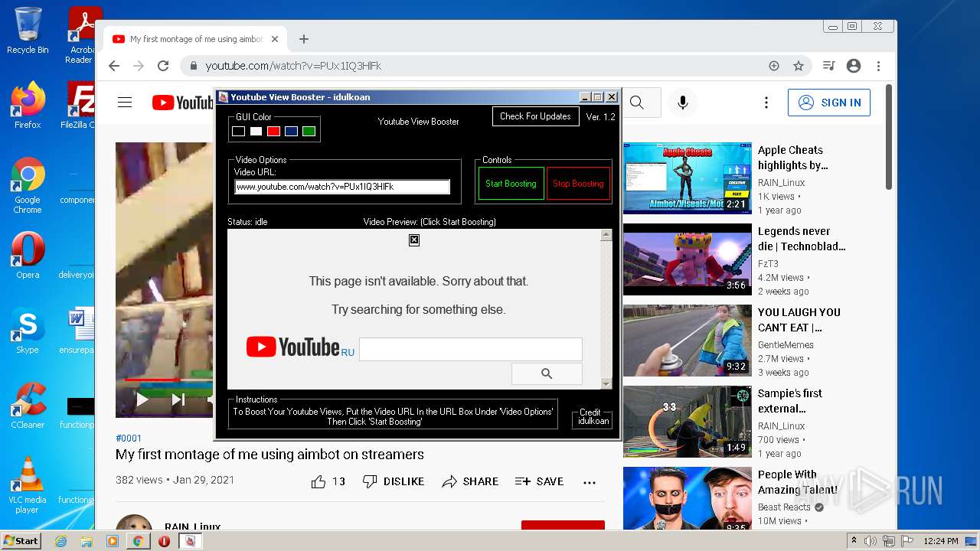Open 'Sampie's first external' video thumbnail
Image resolution: width=980 pixels, height=551 pixels.
[x=688, y=421]
